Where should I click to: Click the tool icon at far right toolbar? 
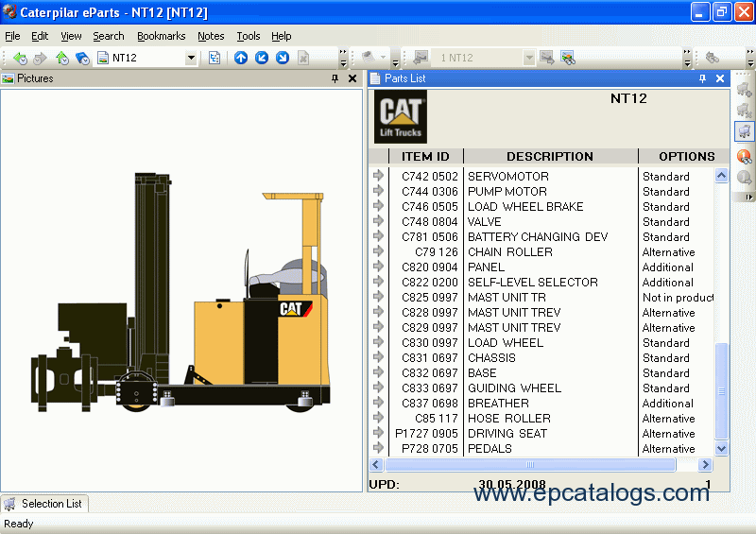click(713, 58)
